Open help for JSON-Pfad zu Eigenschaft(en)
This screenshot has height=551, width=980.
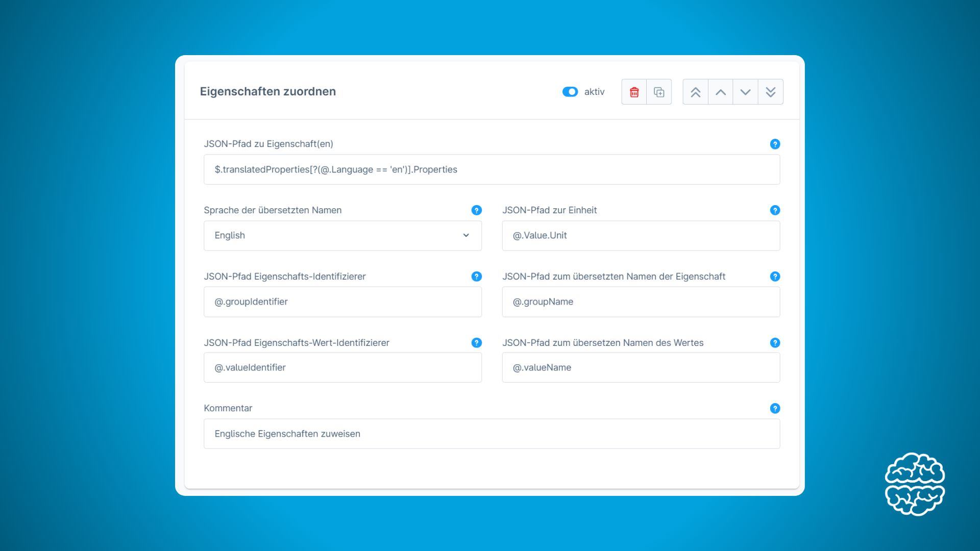pos(775,144)
